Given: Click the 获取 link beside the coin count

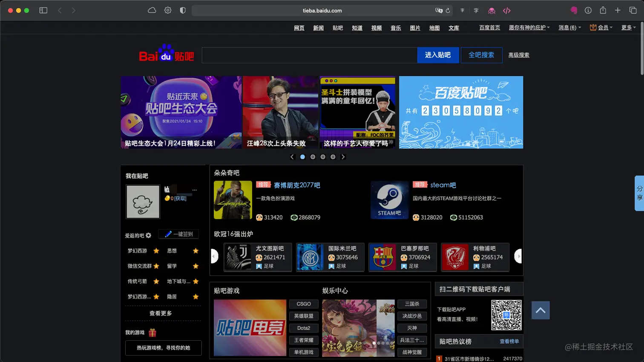Looking at the screenshot, I should [180, 198].
